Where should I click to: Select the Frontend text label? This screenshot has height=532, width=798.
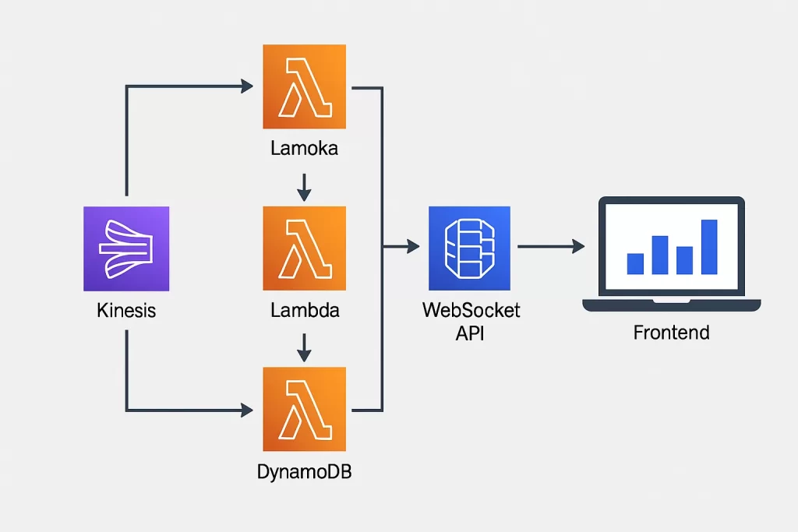click(x=671, y=333)
